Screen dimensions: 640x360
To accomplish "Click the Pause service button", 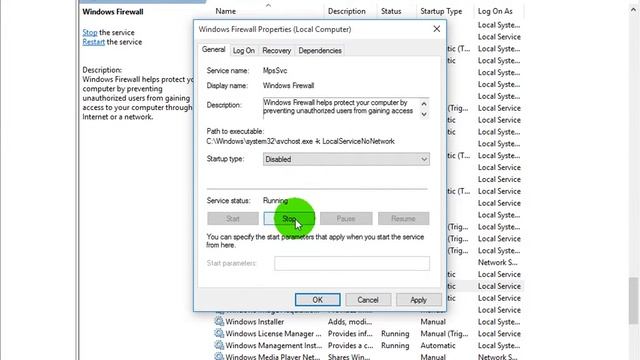I will [346, 219].
